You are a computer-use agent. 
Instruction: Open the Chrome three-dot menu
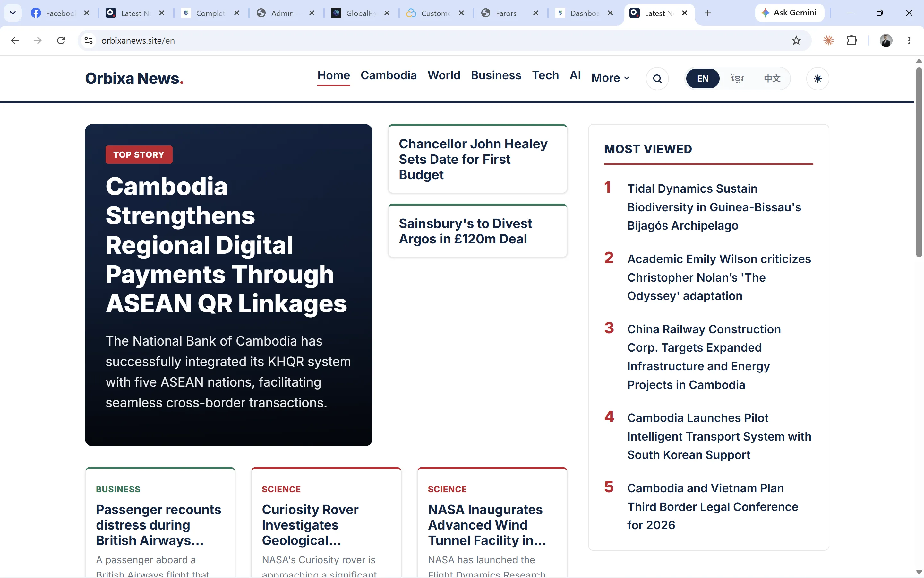coord(909,40)
